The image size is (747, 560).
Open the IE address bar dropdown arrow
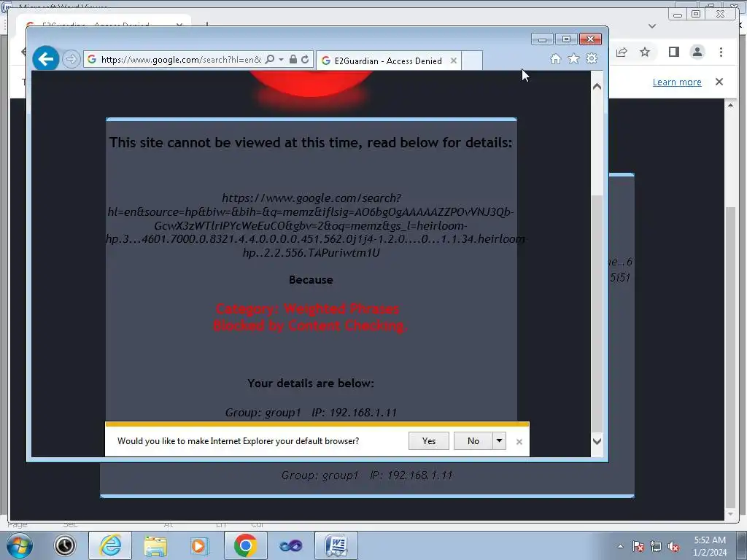(x=281, y=60)
